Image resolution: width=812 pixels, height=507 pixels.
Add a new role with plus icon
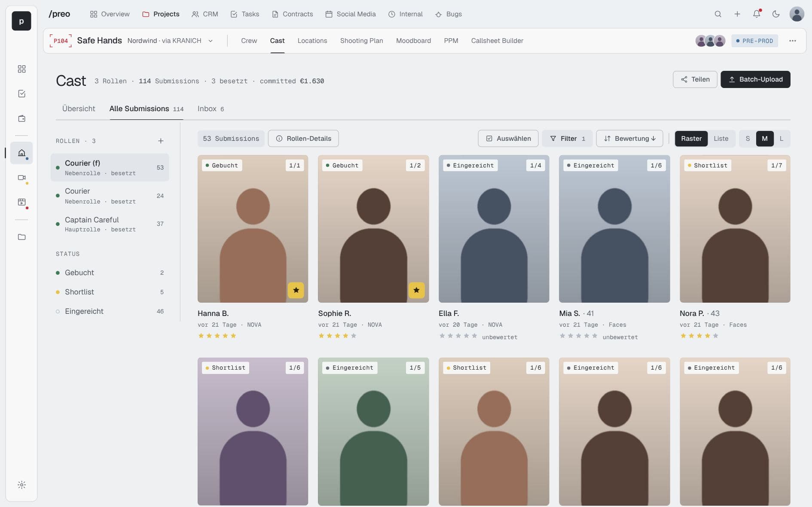pos(161,141)
